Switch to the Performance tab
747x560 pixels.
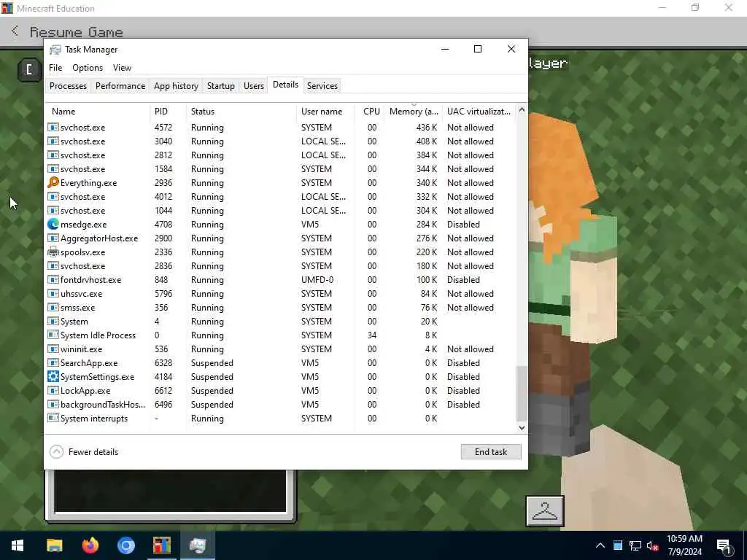(120, 86)
